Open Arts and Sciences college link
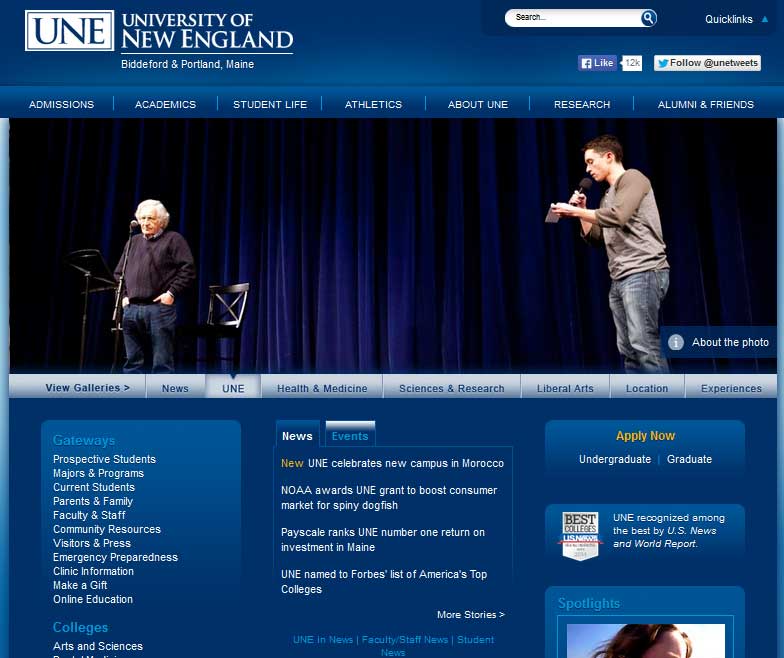Viewport: 784px width, 658px height. point(98,646)
